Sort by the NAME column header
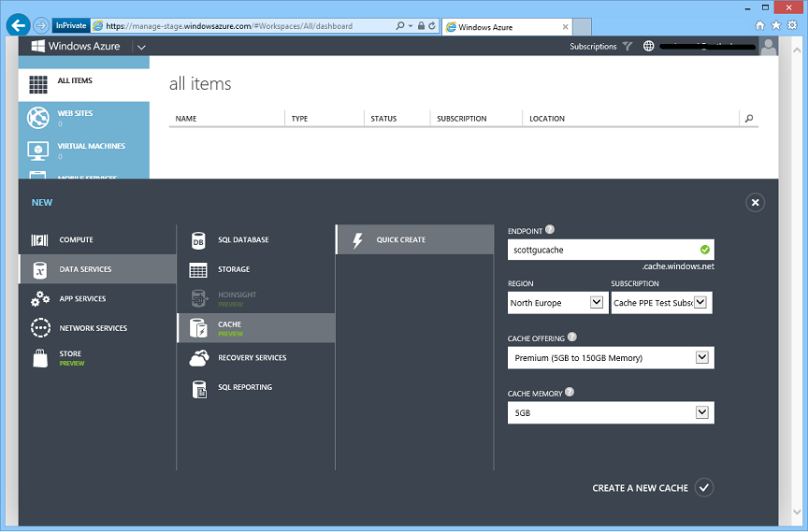 pos(186,119)
